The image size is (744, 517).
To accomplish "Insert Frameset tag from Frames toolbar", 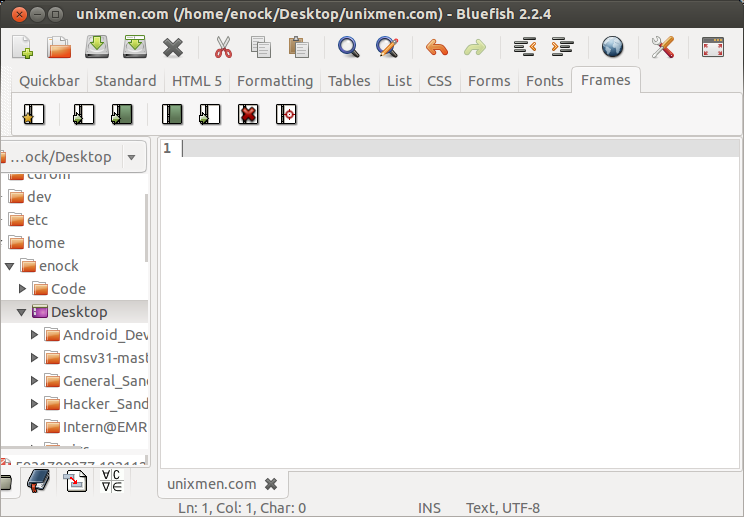I will [84, 115].
